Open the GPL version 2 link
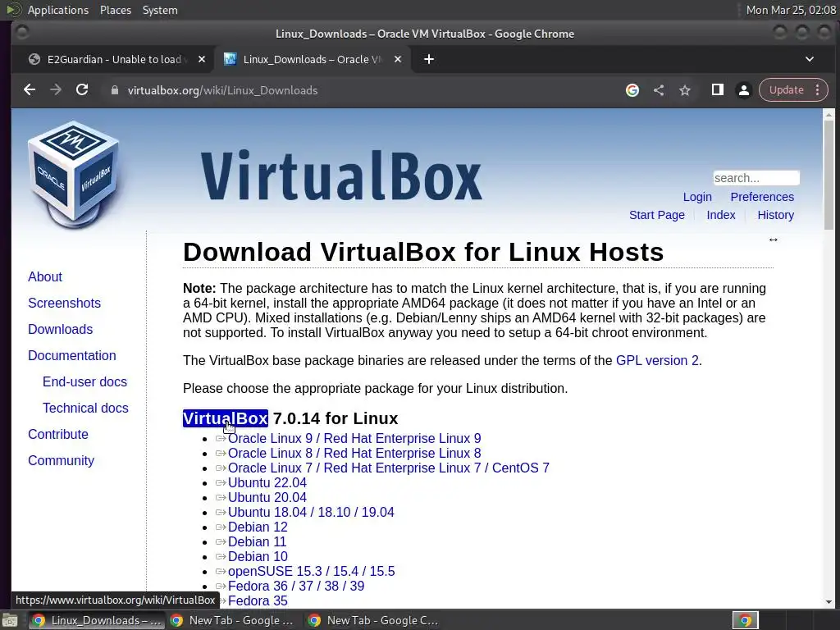 tap(657, 361)
